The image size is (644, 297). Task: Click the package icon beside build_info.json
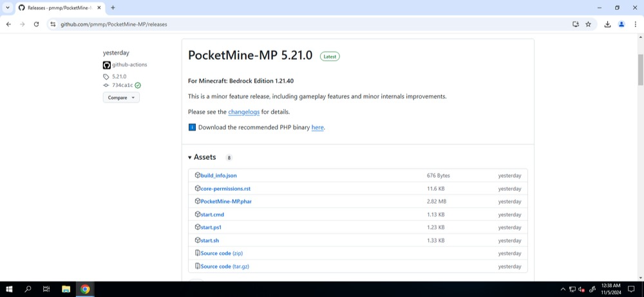pyautogui.click(x=198, y=175)
